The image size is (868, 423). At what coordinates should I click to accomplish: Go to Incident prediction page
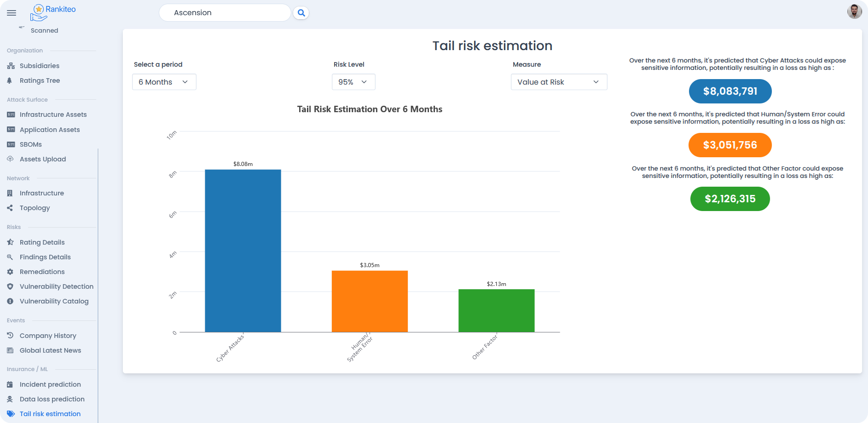[x=50, y=384]
